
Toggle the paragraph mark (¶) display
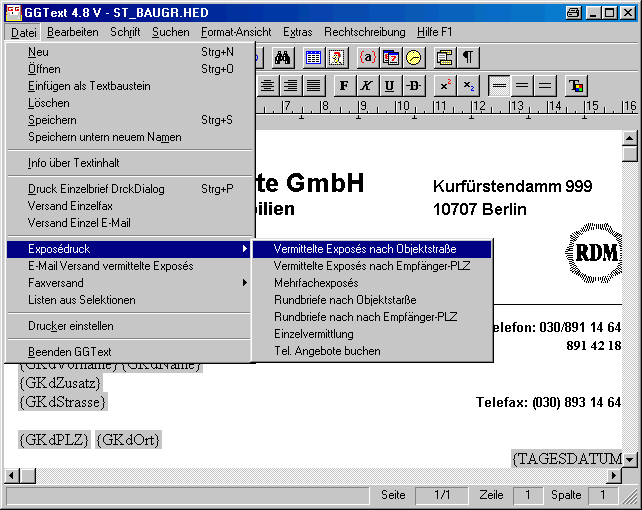point(468,58)
